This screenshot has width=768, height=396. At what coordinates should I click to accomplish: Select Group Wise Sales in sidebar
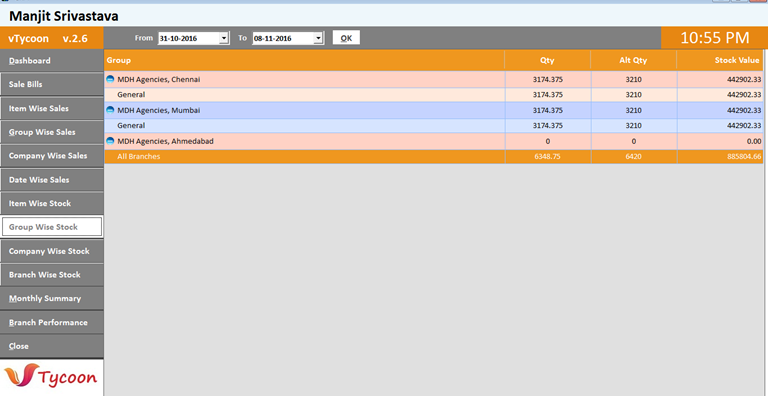(51, 132)
